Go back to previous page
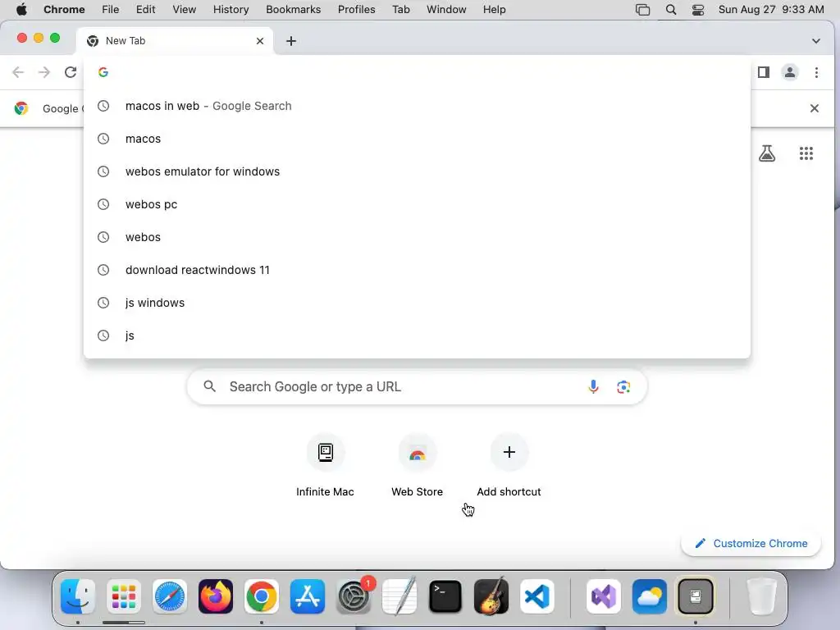Screen dimensions: 840x630 (18, 72)
